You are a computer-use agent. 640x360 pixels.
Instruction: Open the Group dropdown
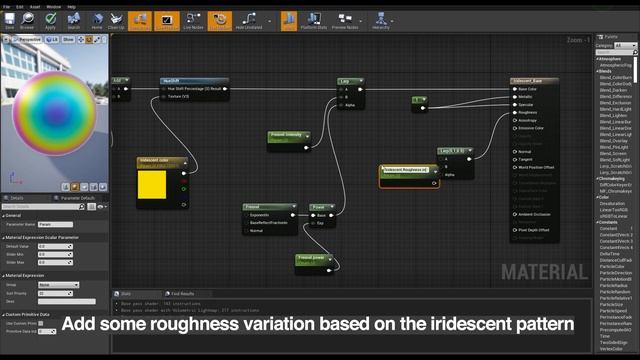58,285
